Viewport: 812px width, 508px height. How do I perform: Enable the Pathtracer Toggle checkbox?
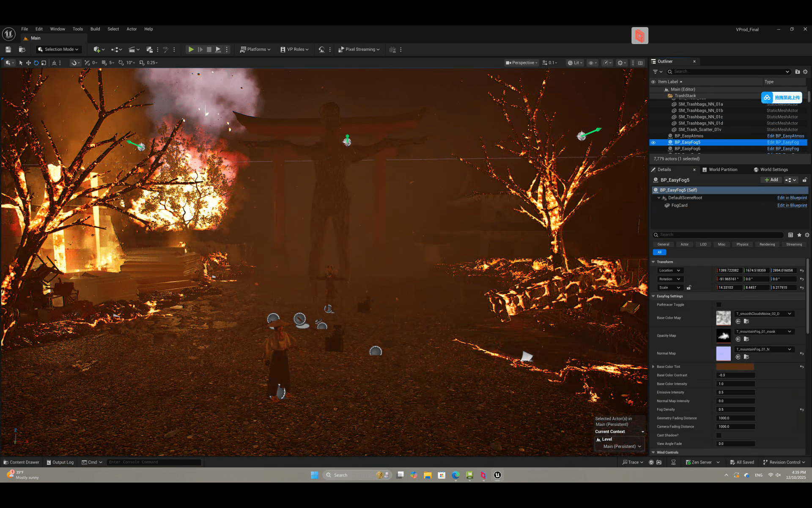(x=719, y=305)
